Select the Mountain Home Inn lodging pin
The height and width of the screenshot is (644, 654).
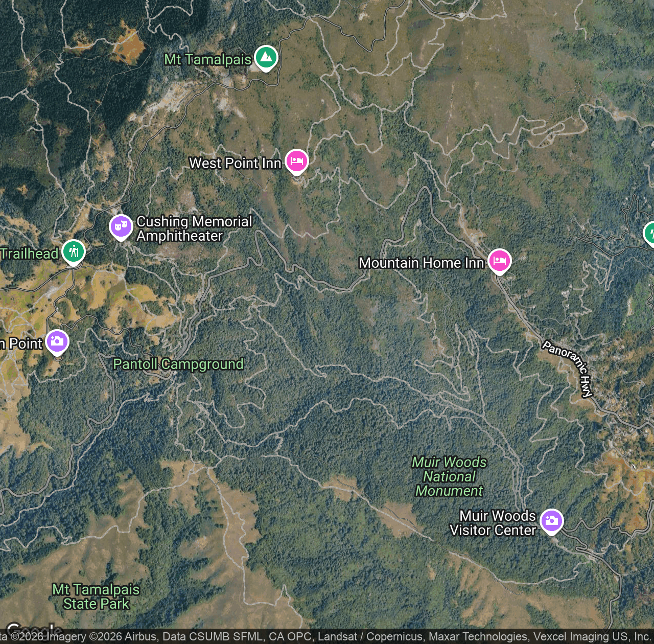pos(499,262)
